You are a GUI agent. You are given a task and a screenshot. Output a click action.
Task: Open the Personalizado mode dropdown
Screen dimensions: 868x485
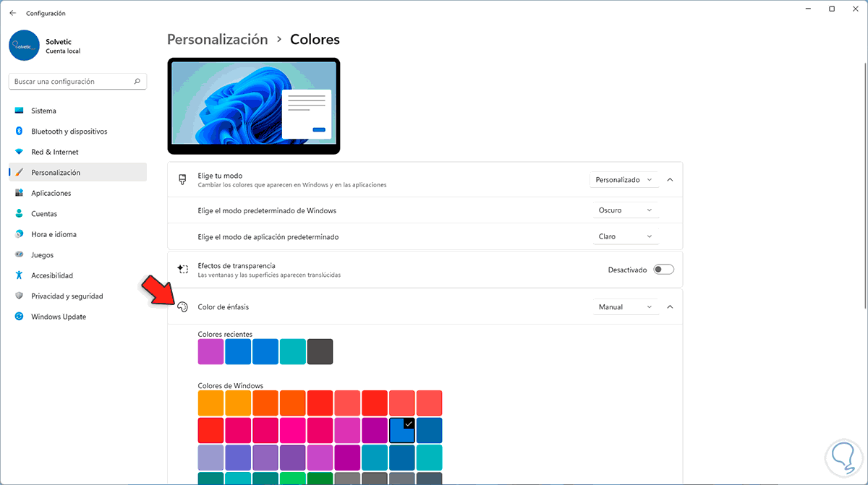[624, 179]
